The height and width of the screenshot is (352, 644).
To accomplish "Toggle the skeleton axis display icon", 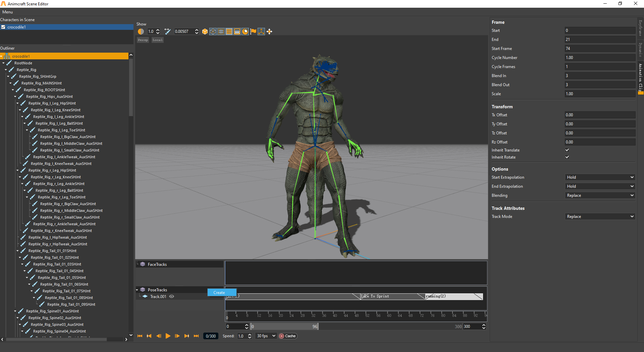I will pos(261,32).
